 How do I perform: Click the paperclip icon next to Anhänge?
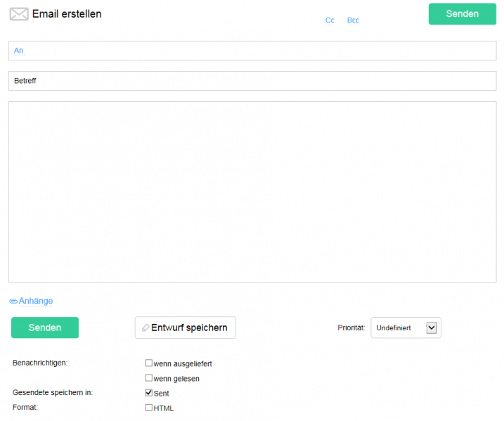(x=13, y=301)
